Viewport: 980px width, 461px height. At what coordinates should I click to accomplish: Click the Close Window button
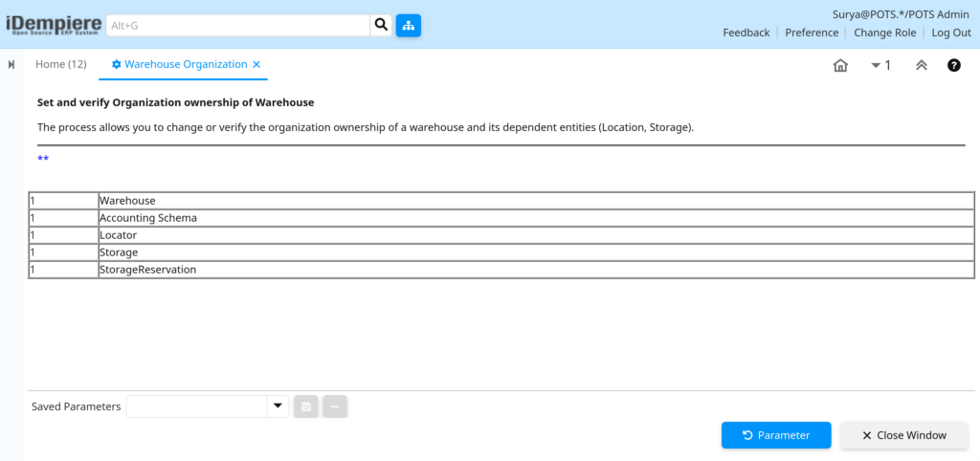point(904,435)
